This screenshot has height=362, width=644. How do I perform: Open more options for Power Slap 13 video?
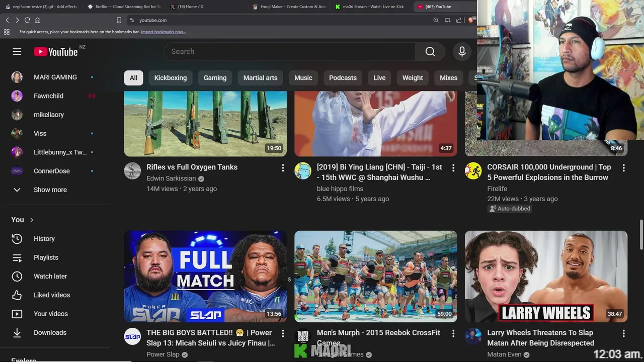click(283, 333)
